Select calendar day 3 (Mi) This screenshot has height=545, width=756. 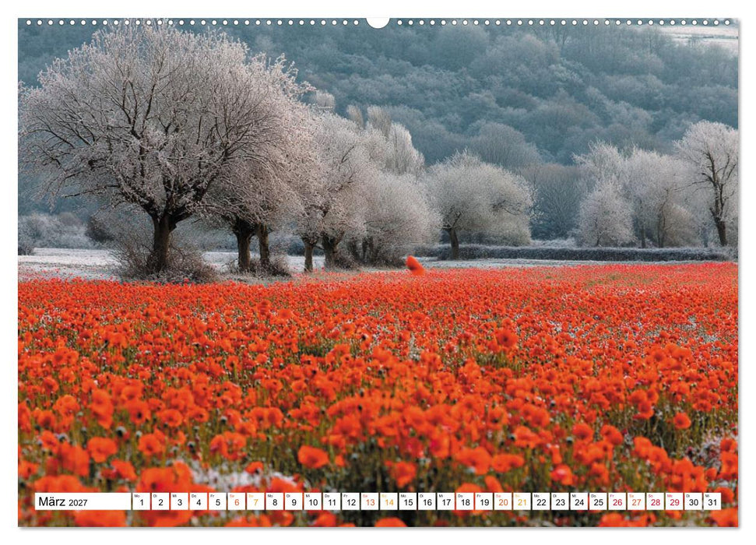(x=179, y=501)
